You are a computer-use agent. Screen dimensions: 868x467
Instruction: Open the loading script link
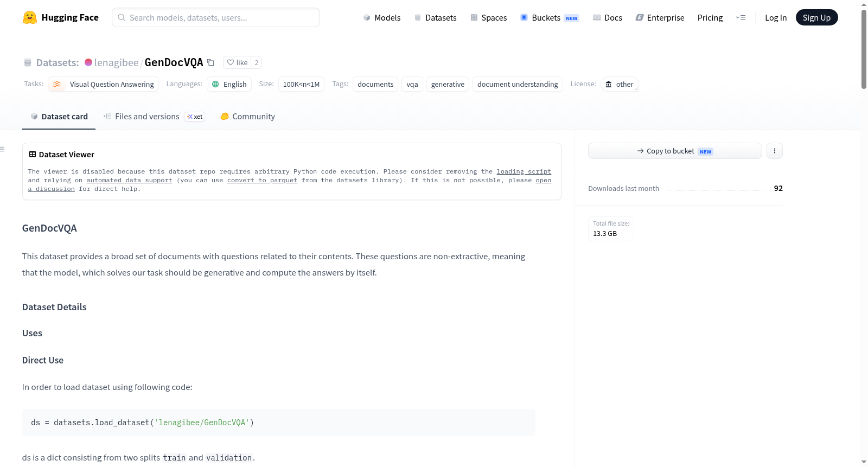[524, 171]
